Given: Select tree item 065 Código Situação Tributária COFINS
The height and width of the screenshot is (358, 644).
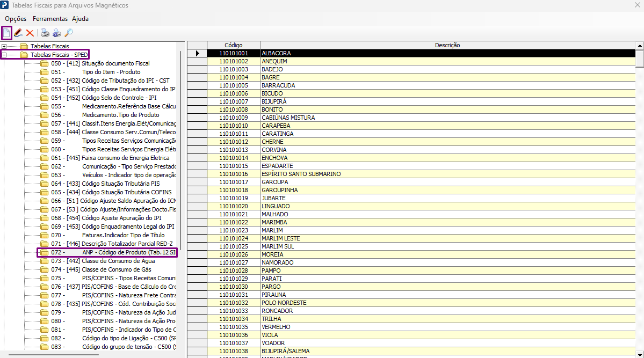Looking at the screenshot, I should (111, 192).
